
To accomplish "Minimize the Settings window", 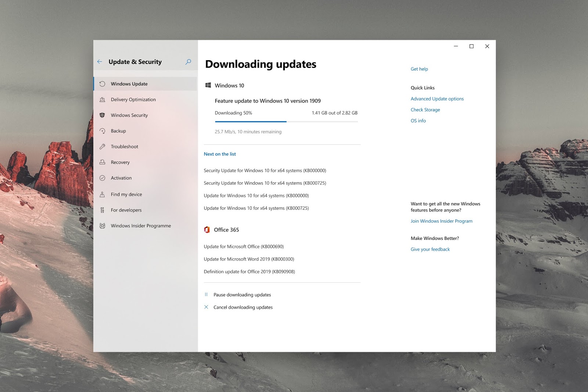I will (x=456, y=46).
